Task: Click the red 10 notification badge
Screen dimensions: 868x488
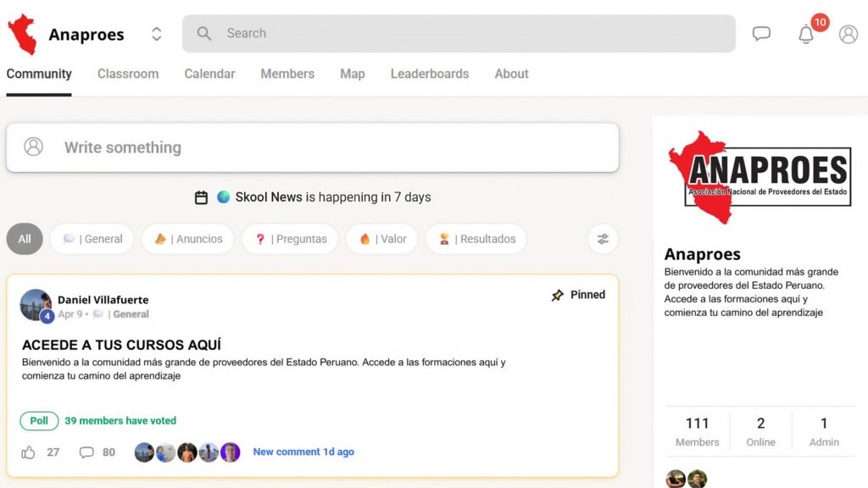Action: click(x=820, y=22)
